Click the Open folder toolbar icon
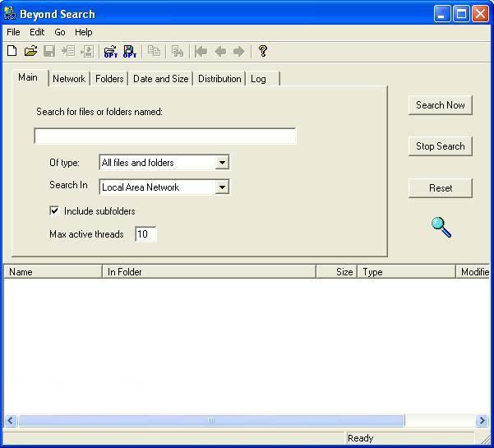The image size is (494, 448). (x=30, y=51)
